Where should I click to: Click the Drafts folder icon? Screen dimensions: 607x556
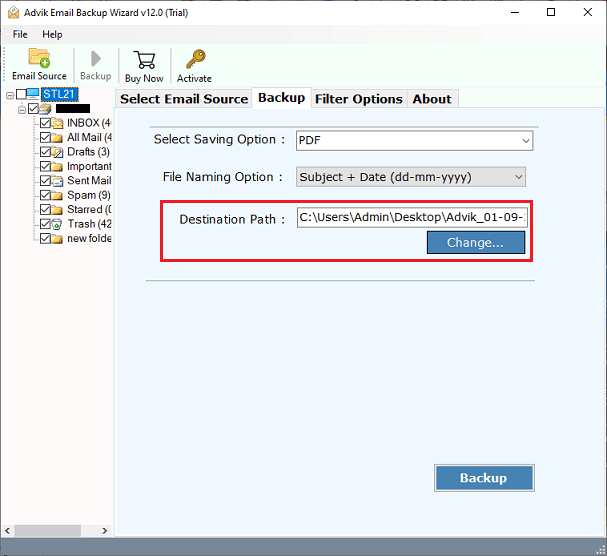57,152
